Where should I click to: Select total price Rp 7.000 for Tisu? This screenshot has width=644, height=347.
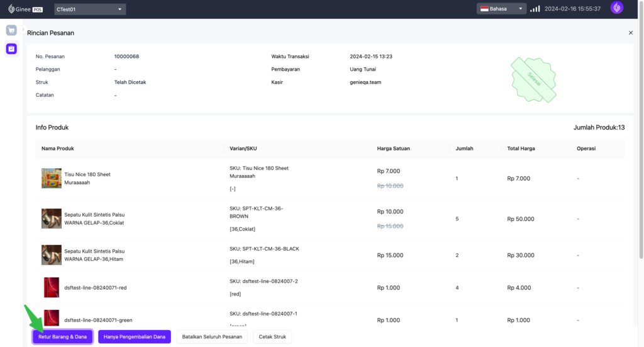click(x=518, y=178)
